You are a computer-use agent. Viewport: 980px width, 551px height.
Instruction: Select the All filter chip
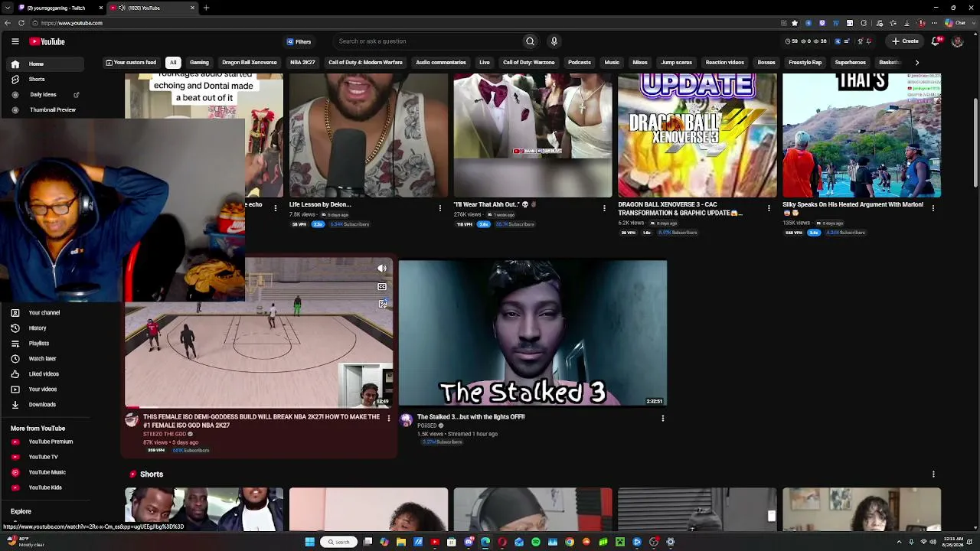173,63
